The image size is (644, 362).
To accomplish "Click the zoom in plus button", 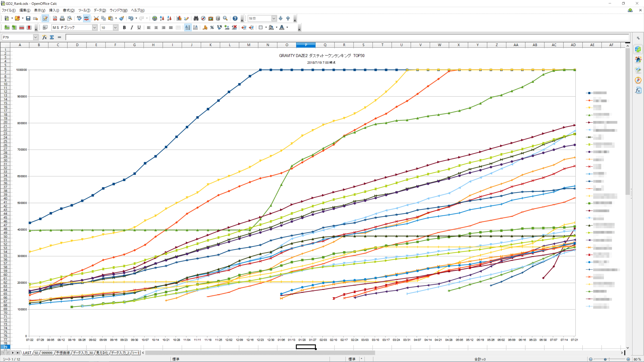I will (x=628, y=359).
